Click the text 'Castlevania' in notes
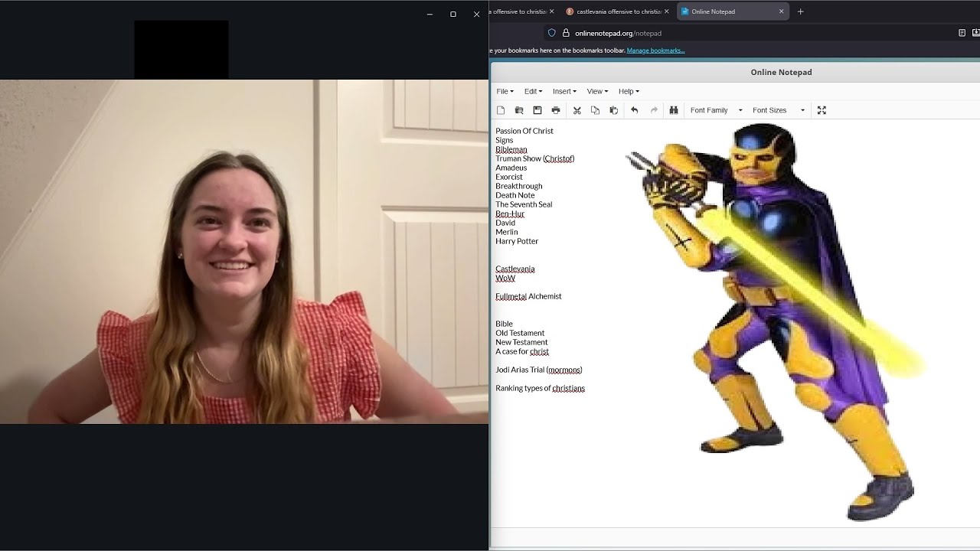Screen dimensions: 980x551 514,269
